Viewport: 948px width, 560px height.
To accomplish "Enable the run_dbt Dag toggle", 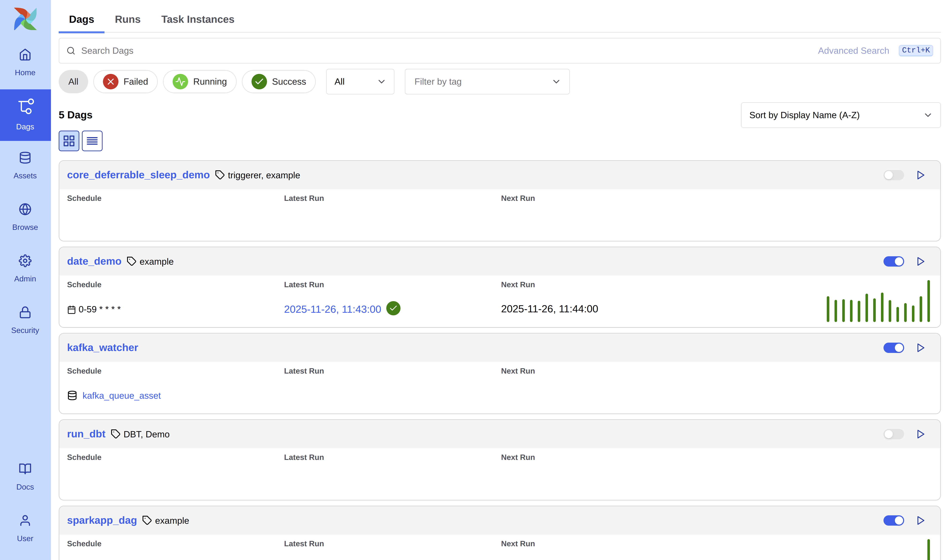I will click(893, 434).
